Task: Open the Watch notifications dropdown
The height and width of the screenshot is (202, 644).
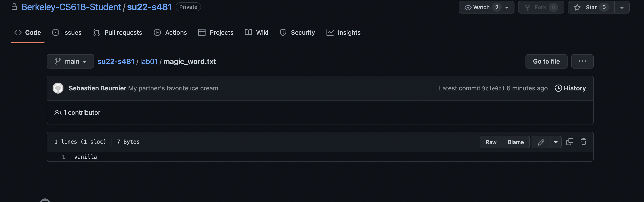Action: 486,7
